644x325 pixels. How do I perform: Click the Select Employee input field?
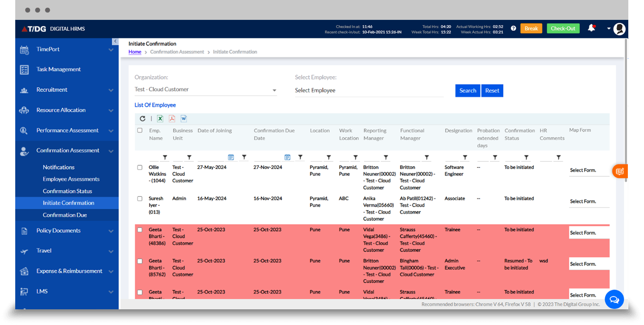coord(369,90)
